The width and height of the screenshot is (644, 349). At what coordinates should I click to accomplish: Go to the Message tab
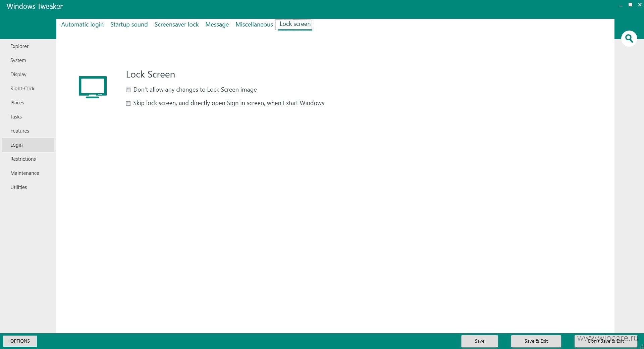click(x=217, y=24)
